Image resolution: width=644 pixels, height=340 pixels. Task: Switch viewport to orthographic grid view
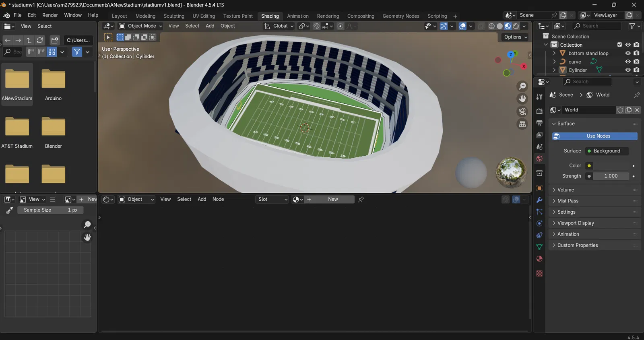(x=522, y=124)
